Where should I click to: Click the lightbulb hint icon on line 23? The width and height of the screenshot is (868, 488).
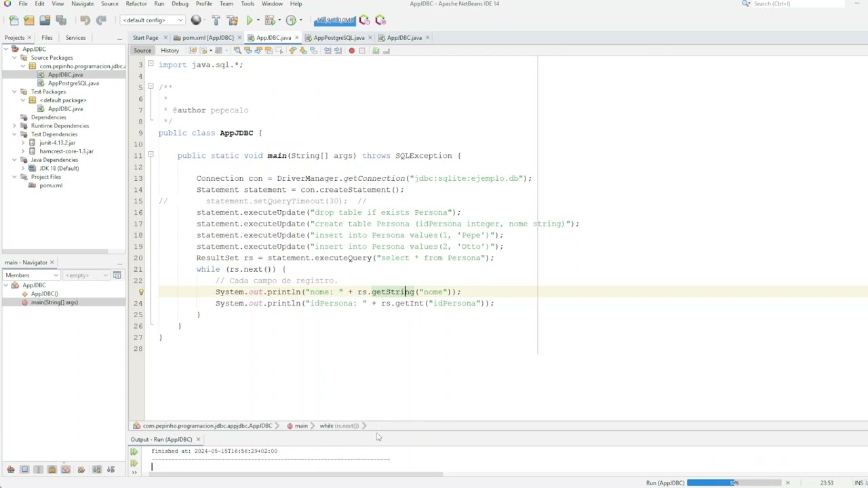[x=141, y=292]
